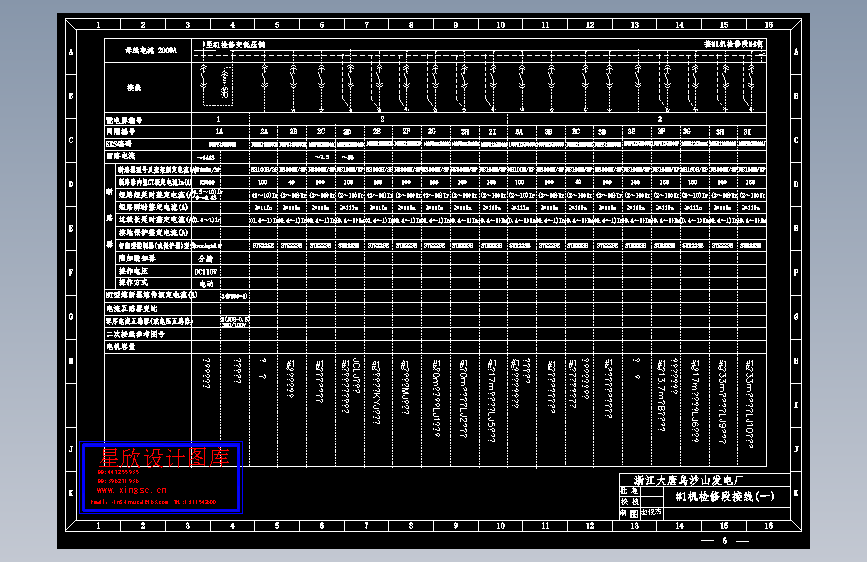Viewport: 867px width, 562px height.
Task: Click zone letter F on the left border
Action: (x=71, y=272)
